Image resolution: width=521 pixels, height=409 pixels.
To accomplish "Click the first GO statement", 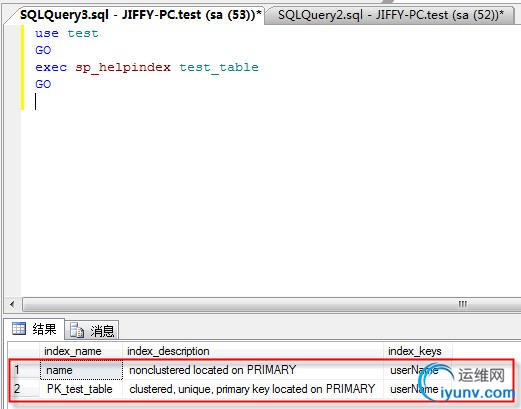I will [x=43, y=50].
